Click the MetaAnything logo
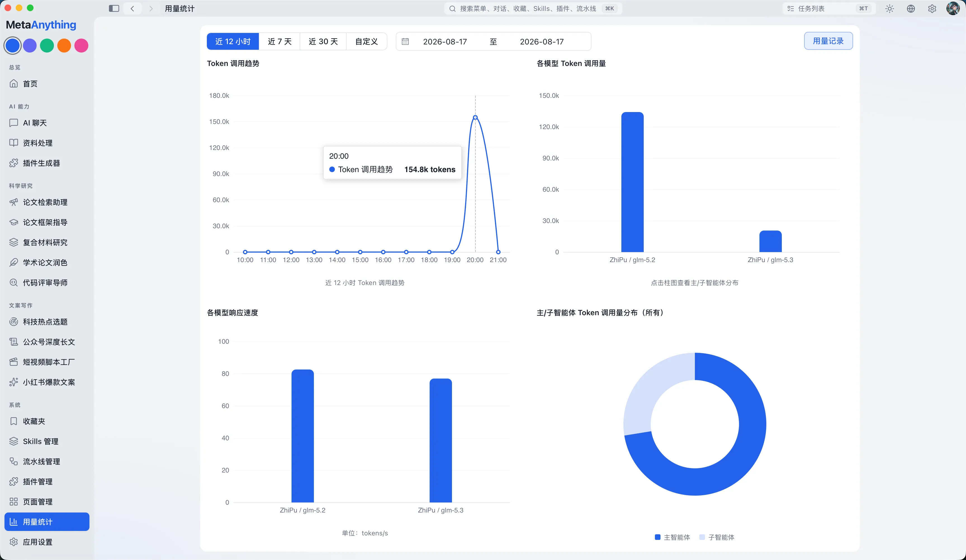Image resolution: width=966 pixels, height=560 pixels. coord(41,25)
